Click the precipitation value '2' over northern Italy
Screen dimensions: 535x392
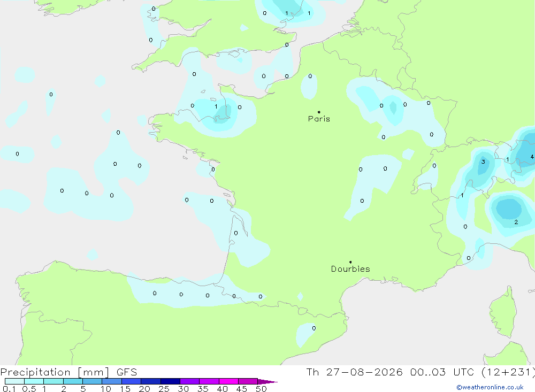(516, 222)
